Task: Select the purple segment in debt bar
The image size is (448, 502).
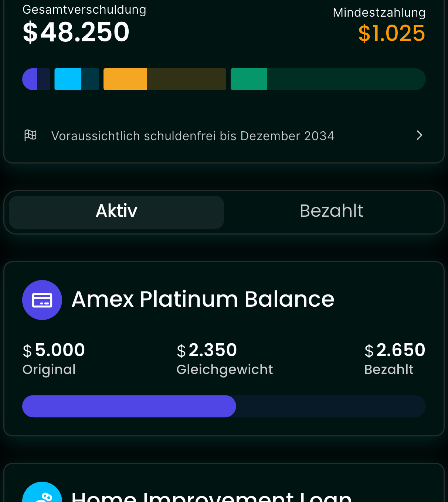Action: (x=30, y=79)
